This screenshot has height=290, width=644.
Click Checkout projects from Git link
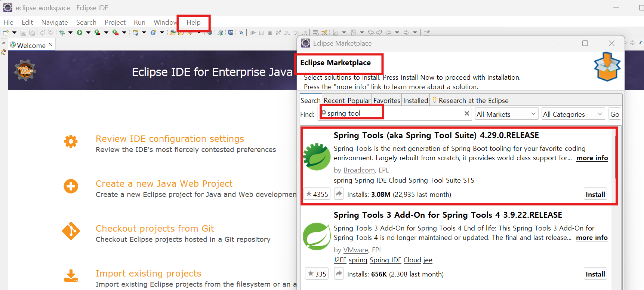point(155,229)
